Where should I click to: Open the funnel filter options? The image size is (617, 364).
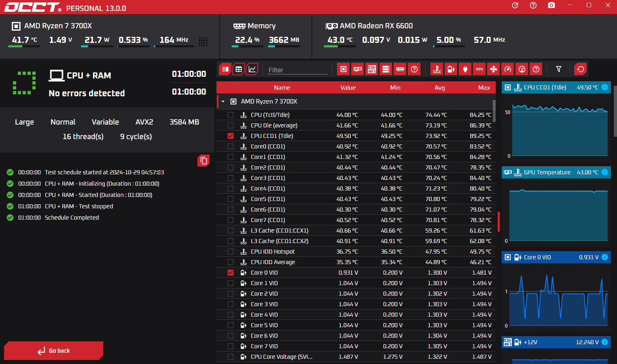[559, 69]
